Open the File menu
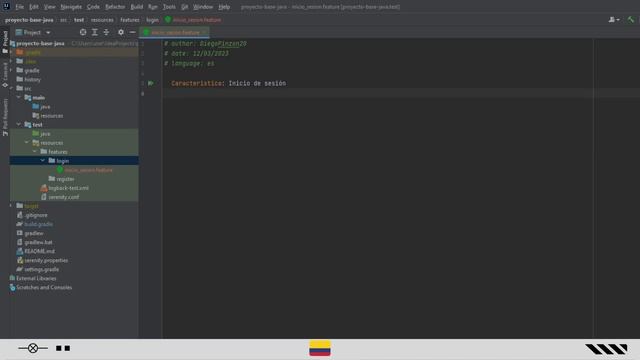This screenshot has width=640, height=360. coord(20,7)
